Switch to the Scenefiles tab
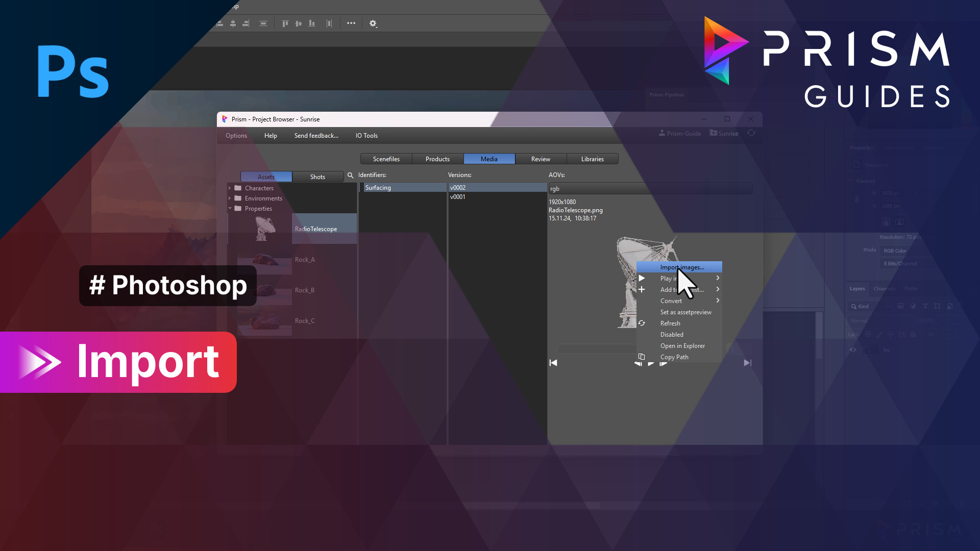 [x=386, y=159]
